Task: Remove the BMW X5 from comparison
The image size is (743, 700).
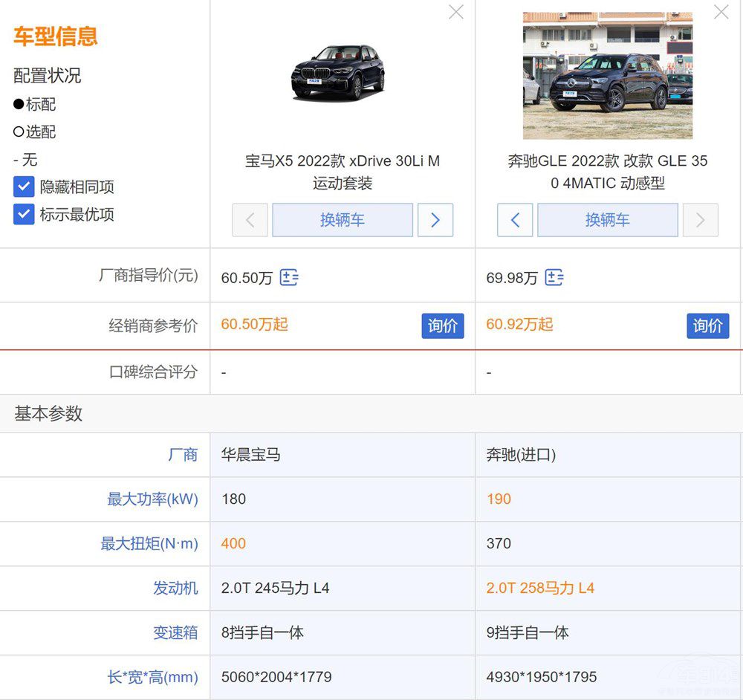Action: pos(455,12)
